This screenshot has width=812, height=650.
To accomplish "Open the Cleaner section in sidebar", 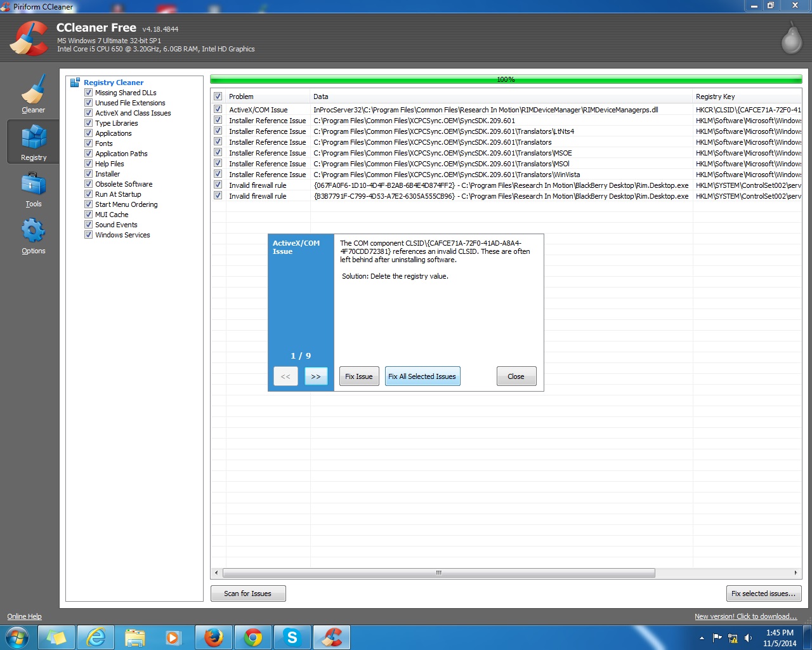I will [x=33, y=94].
